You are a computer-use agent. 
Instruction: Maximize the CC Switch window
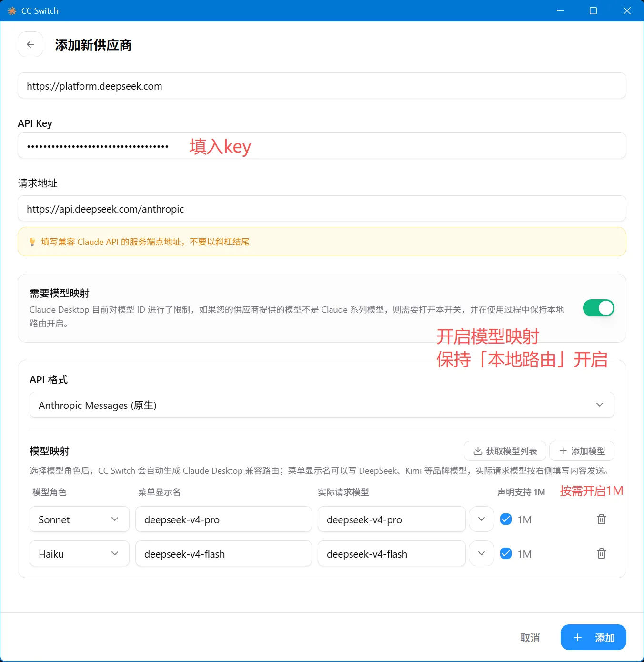(593, 10)
